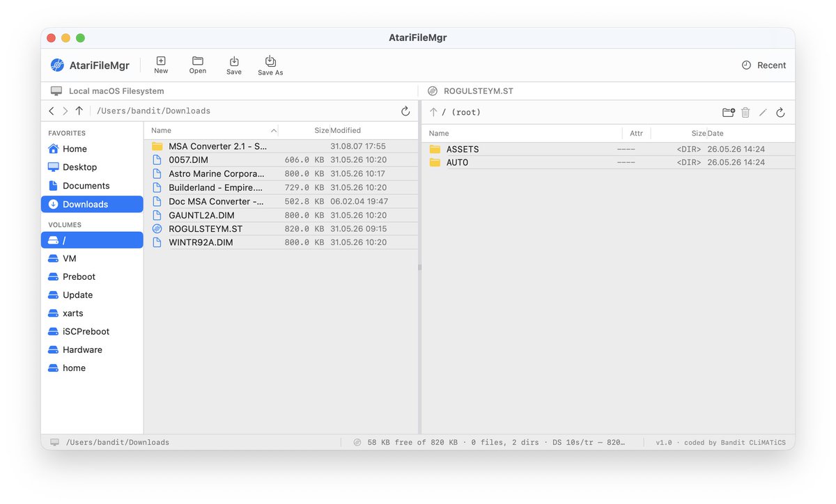Select the Hardware volume
The height and width of the screenshot is (504, 836).
[92, 349]
